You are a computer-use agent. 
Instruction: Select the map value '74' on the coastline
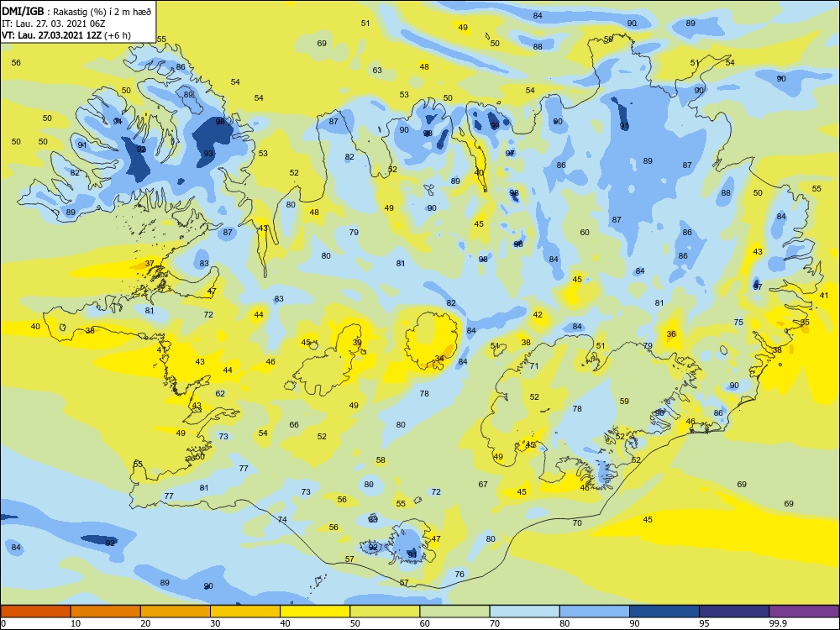tap(282, 519)
